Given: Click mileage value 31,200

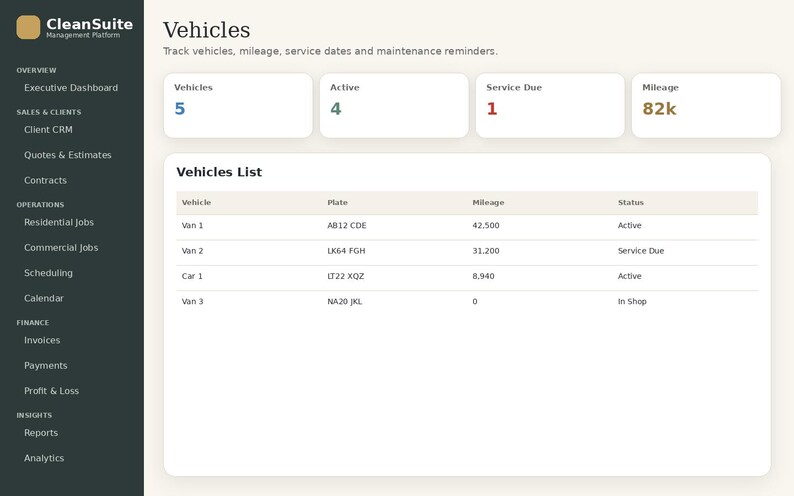Looking at the screenshot, I should point(486,251).
